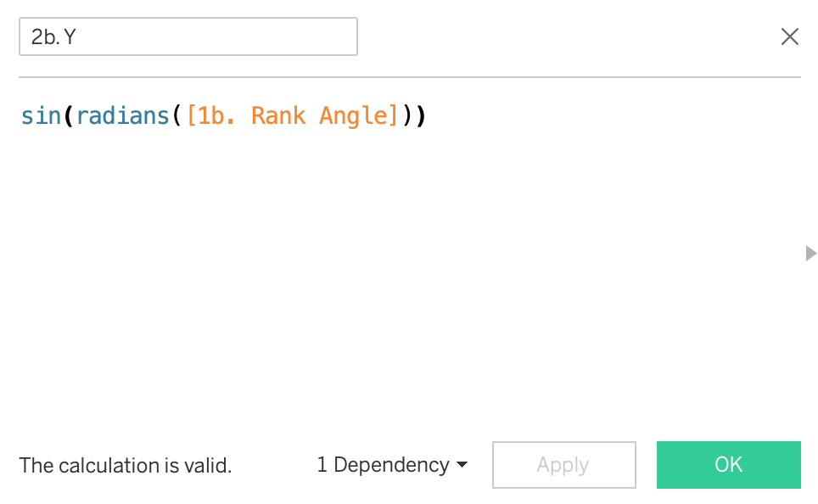The height and width of the screenshot is (504, 818).
Task: Place cursor after the final closing parenthesis
Action: 425,115
